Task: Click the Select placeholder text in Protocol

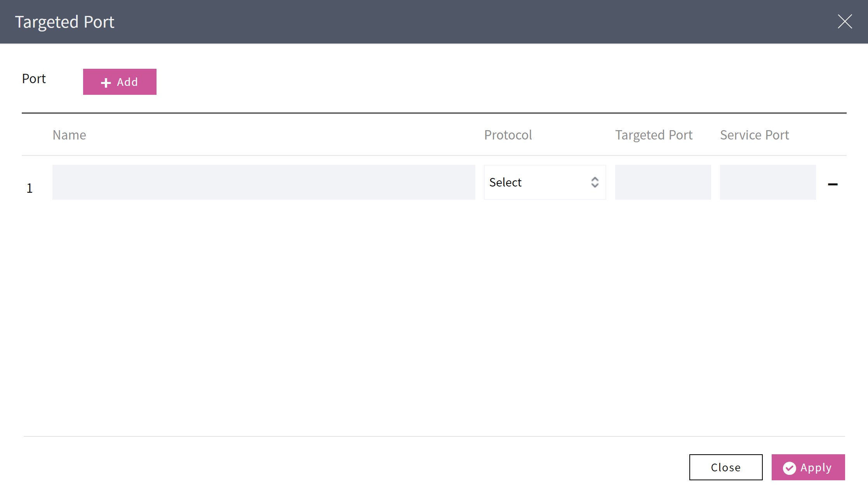Action: 505,182
